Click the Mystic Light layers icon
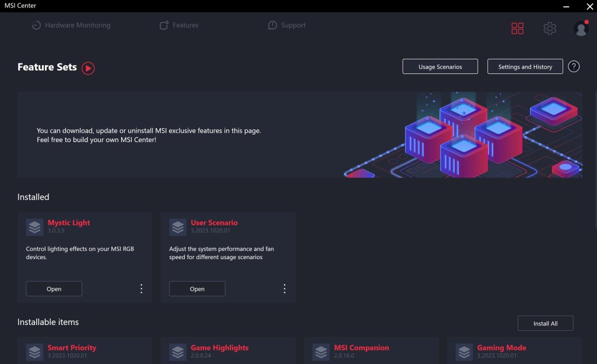Viewport: 597px width, 364px height. [34, 227]
